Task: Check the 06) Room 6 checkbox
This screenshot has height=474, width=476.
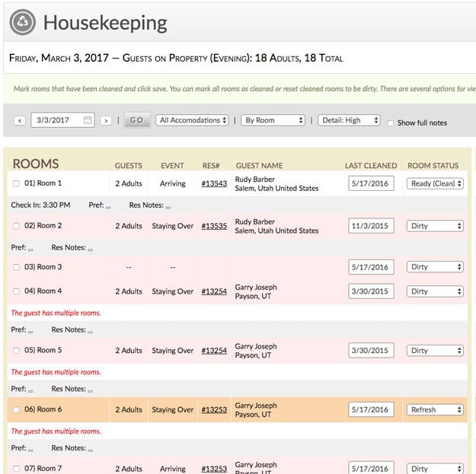Action: tap(16, 409)
